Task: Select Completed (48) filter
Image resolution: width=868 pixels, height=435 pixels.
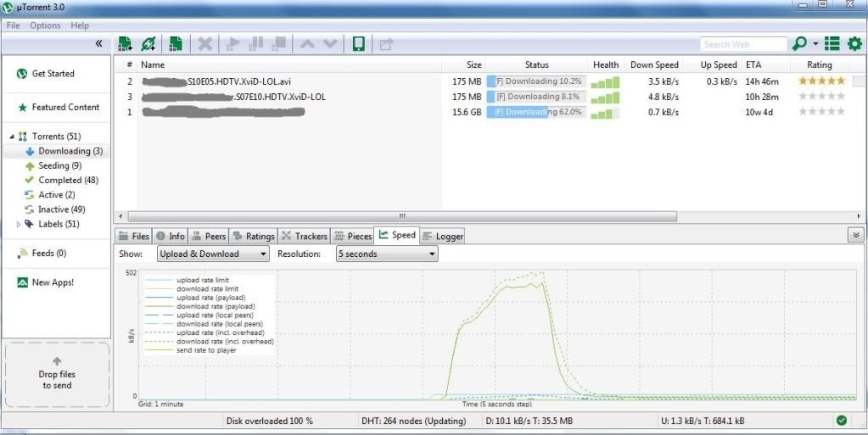Action: click(61, 180)
